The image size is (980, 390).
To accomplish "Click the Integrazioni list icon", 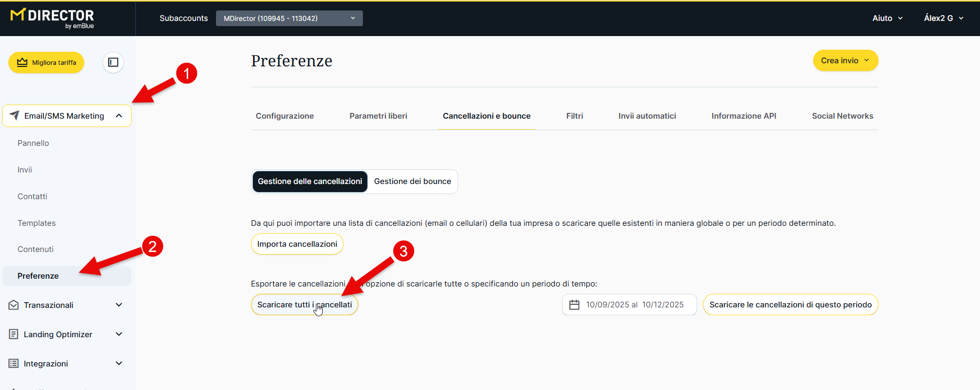I will tap(14, 363).
